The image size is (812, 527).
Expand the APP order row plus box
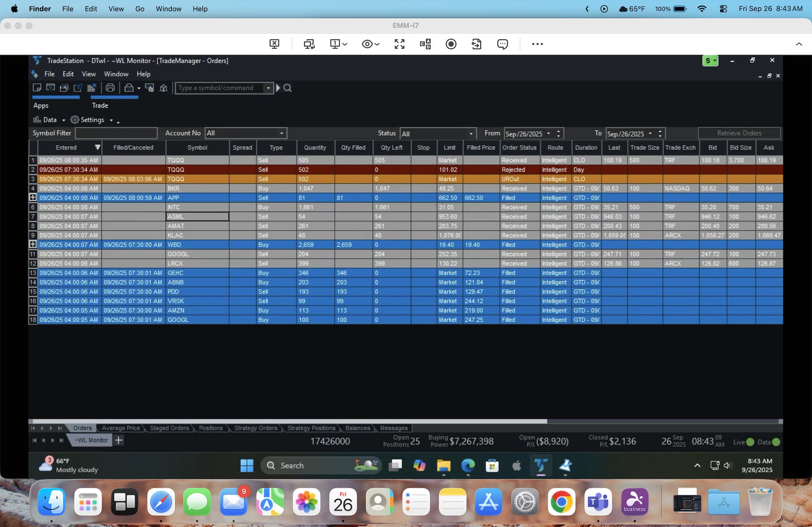click(33, 198)
